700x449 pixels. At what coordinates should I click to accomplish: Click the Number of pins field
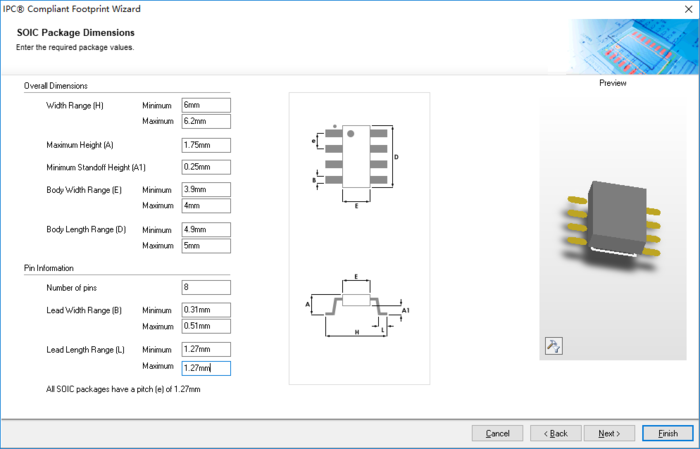(205, 287)
